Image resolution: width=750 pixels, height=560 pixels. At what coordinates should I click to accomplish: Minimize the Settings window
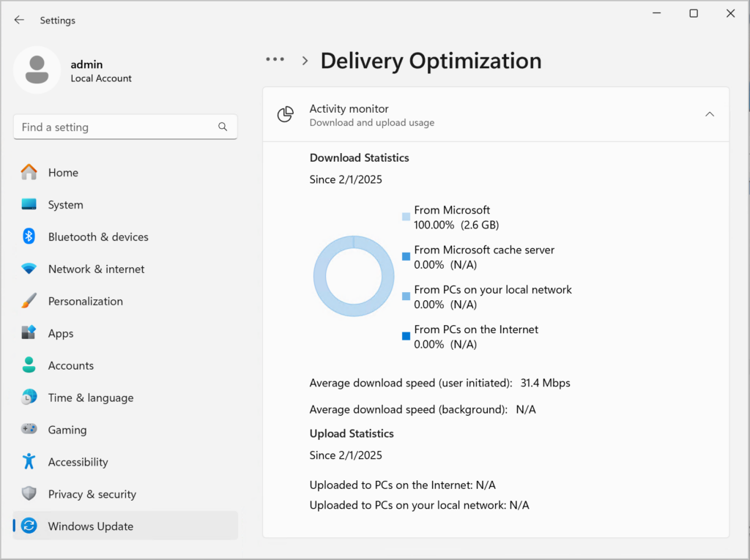coord(657,13)
